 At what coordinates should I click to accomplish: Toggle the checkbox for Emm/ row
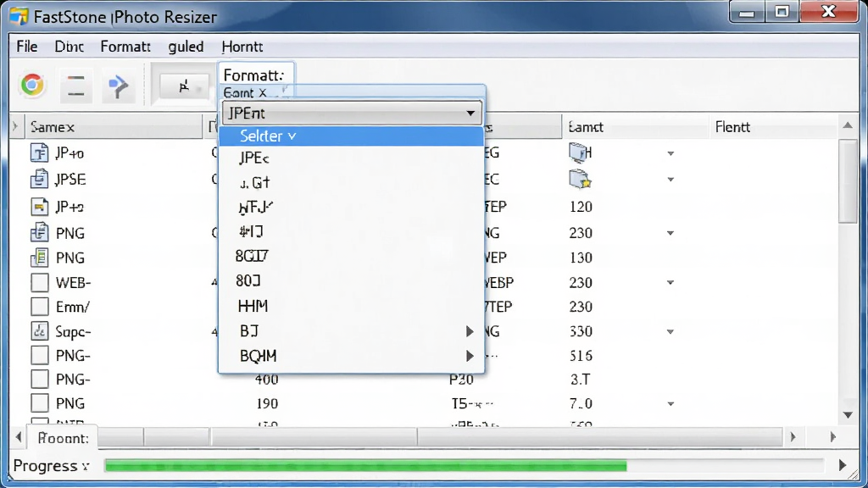39,307
